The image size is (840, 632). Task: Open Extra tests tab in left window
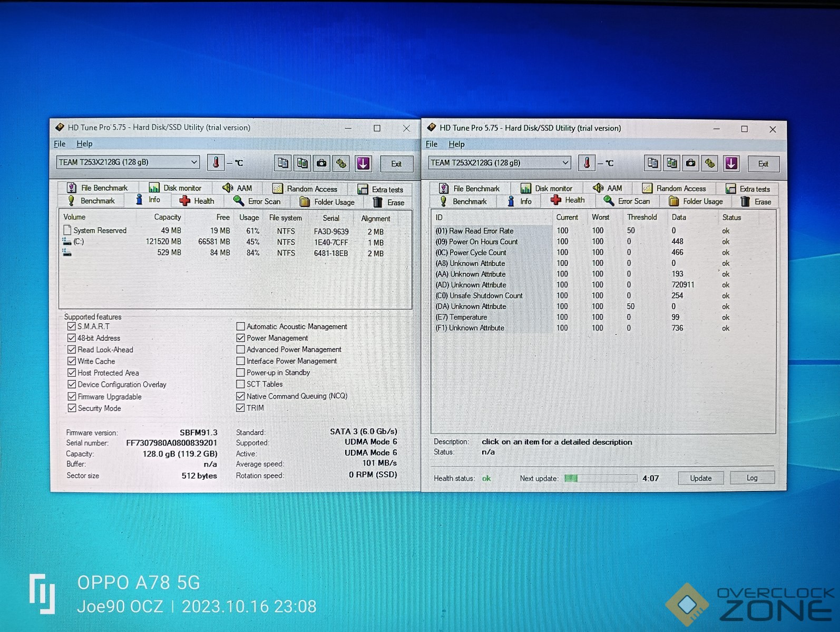click(380, 189)
